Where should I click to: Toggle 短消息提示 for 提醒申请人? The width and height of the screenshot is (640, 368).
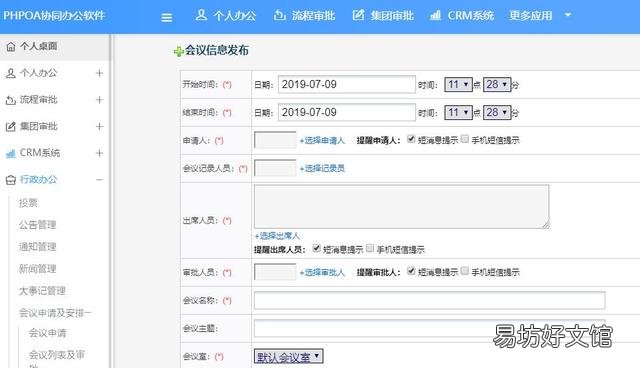point(411,139)
